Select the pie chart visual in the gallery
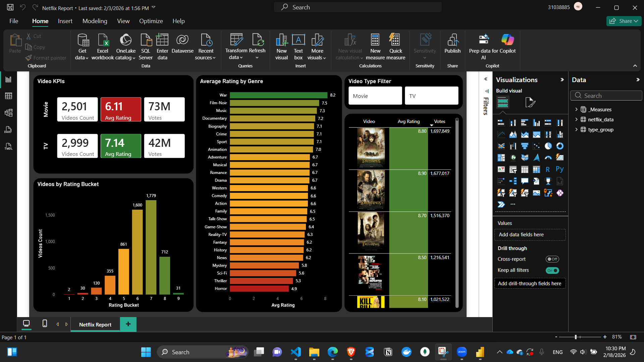 pyautogui.click(x=548, y=146)
